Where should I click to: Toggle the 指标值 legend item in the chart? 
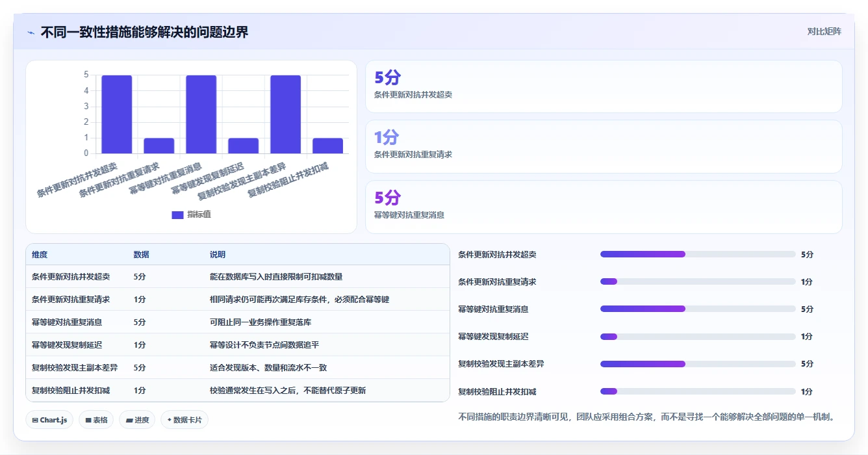click(x=191, y=214)
